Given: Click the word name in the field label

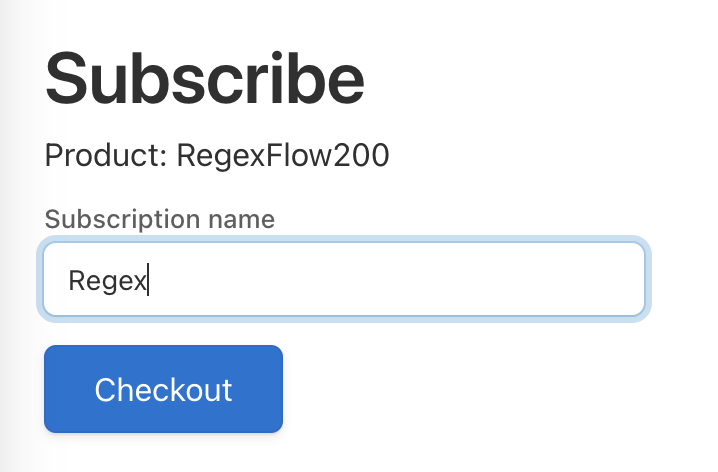Looking at the screenshot, I should coord(241,220).
